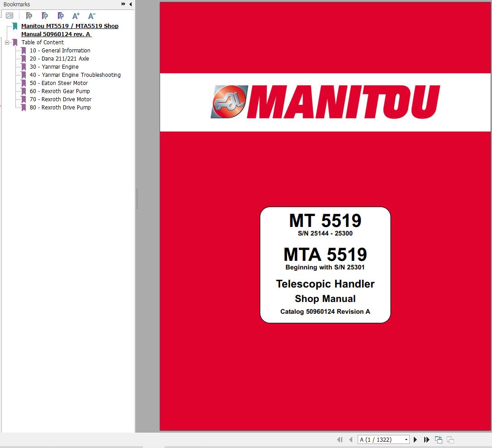The height and width of the screenshot is (448, 492).
Task: Jump to the first page
Action: click(x=340, y=439)
